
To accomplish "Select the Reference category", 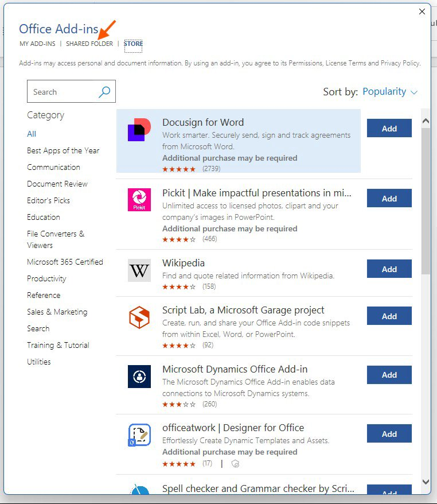I will [44, 295].
